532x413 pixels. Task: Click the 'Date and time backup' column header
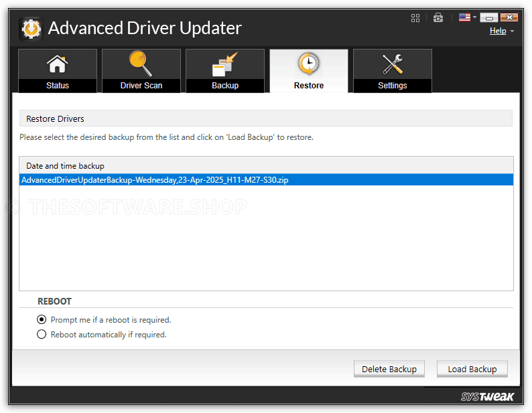[267, 166]
